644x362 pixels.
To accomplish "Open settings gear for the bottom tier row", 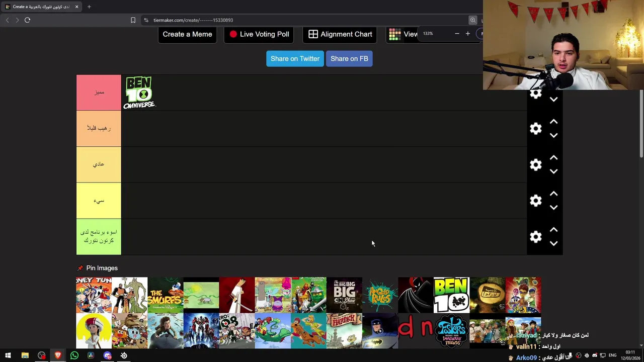I will [x=536, y=237].
